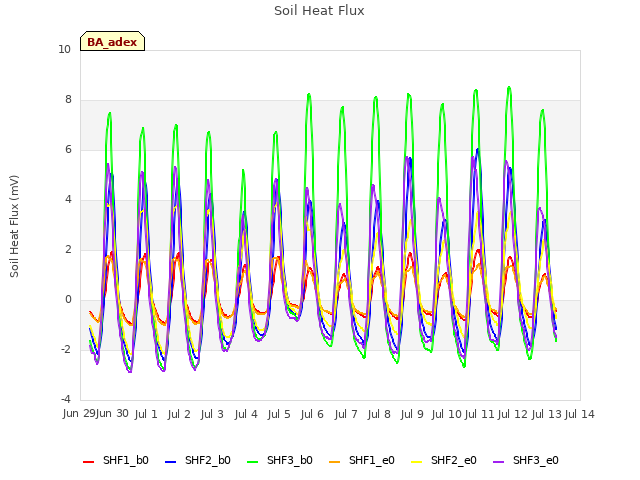640x480 pixels.
Task: Toggle SHF3_e0 series in legend
Action: tap(526, 460)
